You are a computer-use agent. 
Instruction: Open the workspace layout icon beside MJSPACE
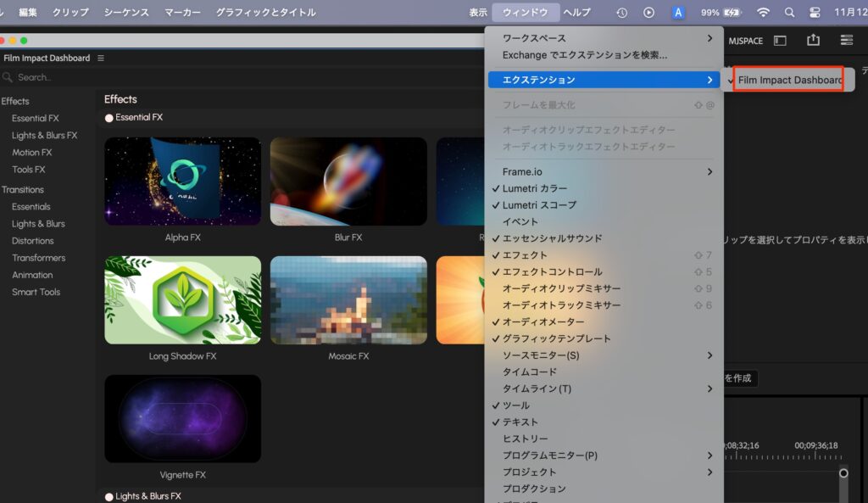tap(780, 40)
